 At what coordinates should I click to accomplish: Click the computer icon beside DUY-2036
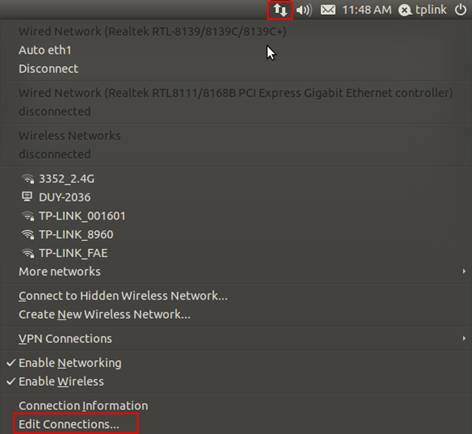coord(27,197)
